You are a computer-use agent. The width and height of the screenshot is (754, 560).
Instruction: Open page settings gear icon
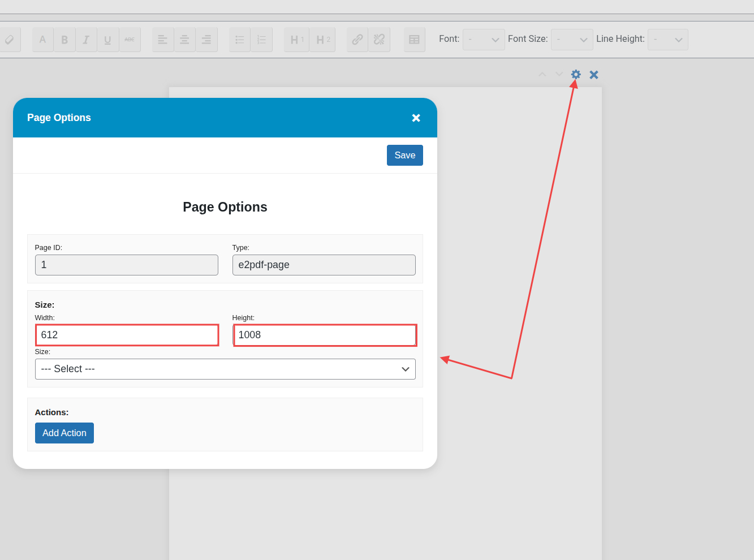coord(576,75)
